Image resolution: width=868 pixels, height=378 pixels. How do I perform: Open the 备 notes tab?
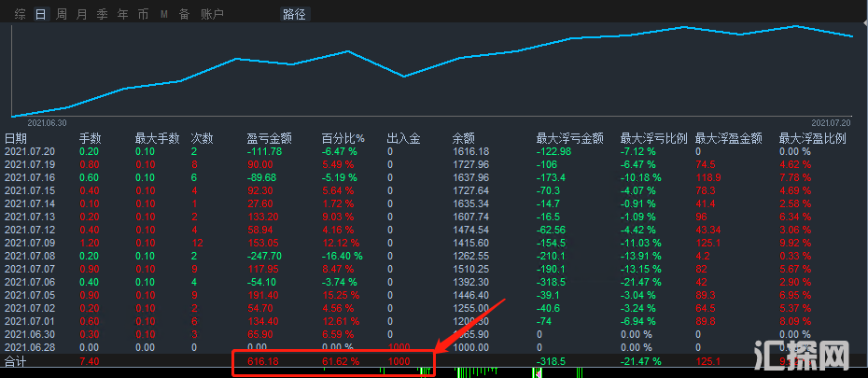185,14
